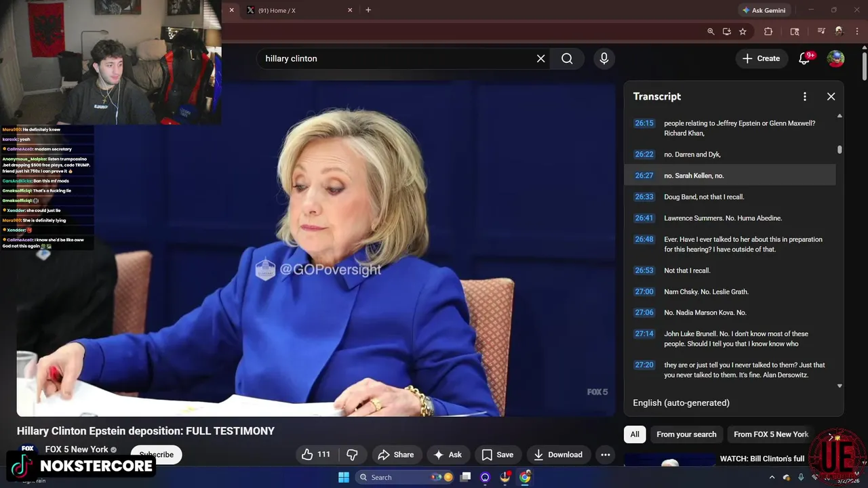
Task: Open the Google Lens search icon in toolbar
Action: click(795, 31)
